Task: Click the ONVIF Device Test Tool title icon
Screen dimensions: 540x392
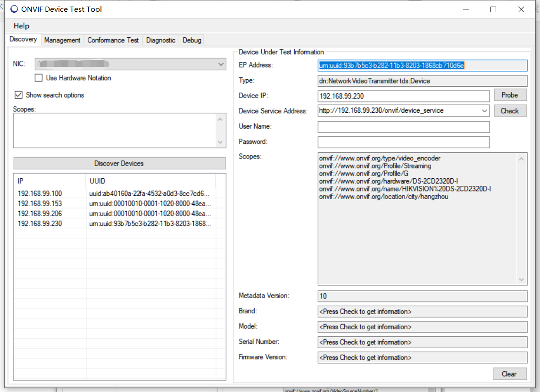Action: [x=14, y=9]
